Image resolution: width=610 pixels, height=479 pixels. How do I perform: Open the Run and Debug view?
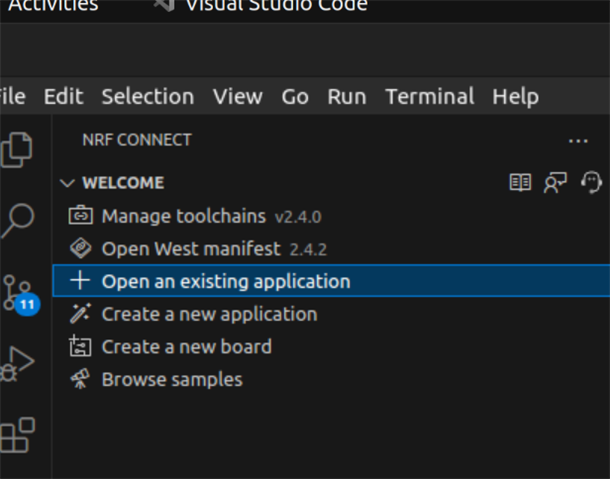tap(16, 364)
